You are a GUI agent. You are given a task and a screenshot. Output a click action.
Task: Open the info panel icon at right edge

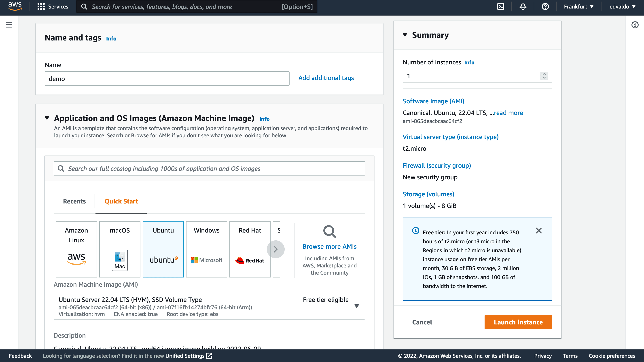pyautogui.click(x=635, y=25)
